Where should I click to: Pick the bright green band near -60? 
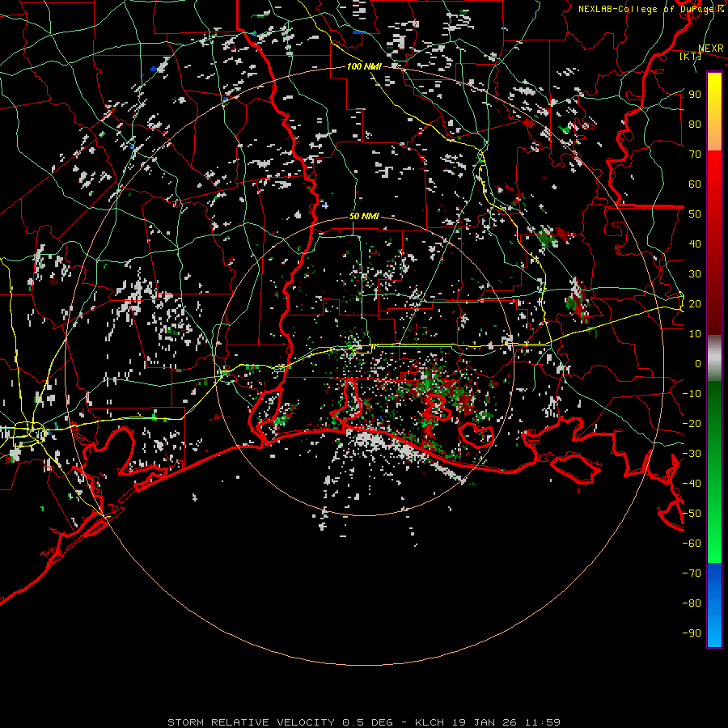coord(714,544)
